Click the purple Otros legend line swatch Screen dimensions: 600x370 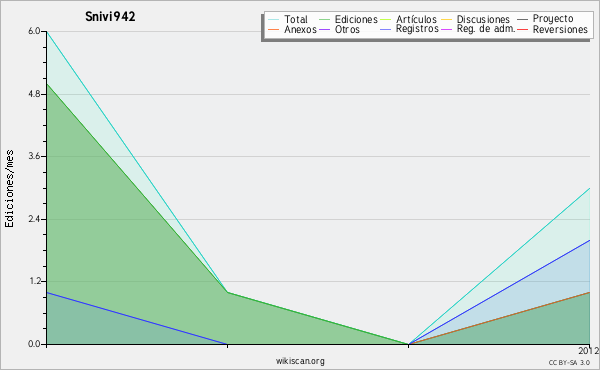(x=324, y=29)
